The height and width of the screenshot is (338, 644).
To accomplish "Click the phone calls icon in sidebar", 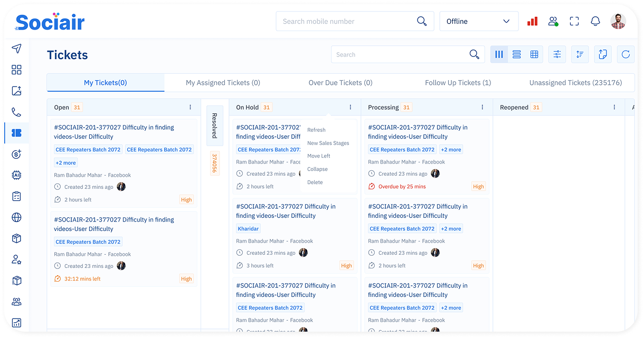I will pyautogui.click(x=16, y=112).
